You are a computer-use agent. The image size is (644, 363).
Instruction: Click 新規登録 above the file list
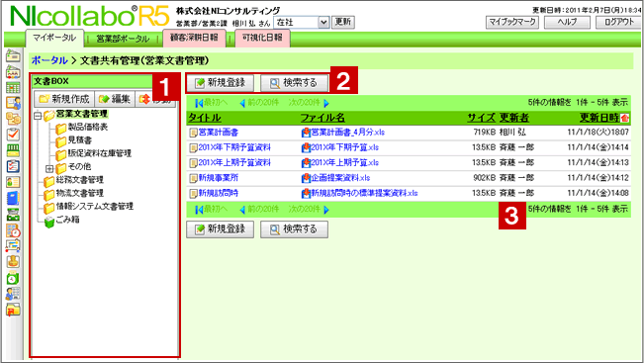221,83
